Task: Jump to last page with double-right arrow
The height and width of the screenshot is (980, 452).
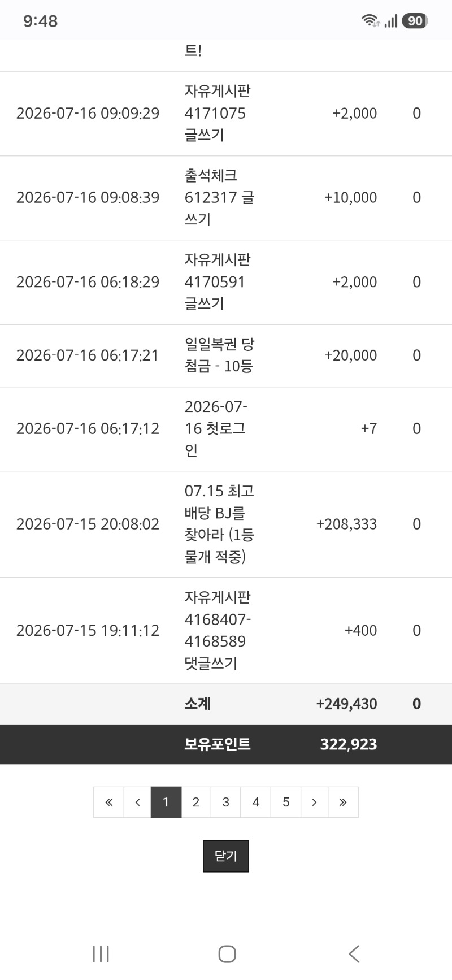Action: (343, 802)
